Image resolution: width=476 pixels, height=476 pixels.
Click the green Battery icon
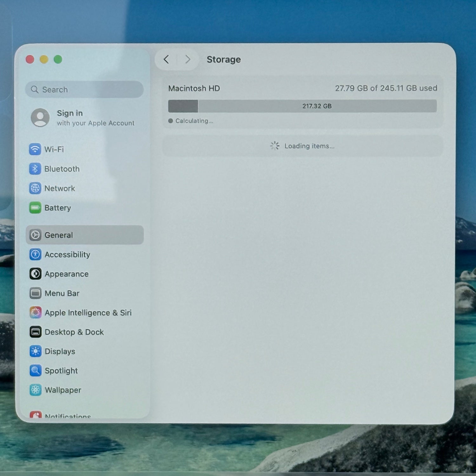[x=35, y=208]
